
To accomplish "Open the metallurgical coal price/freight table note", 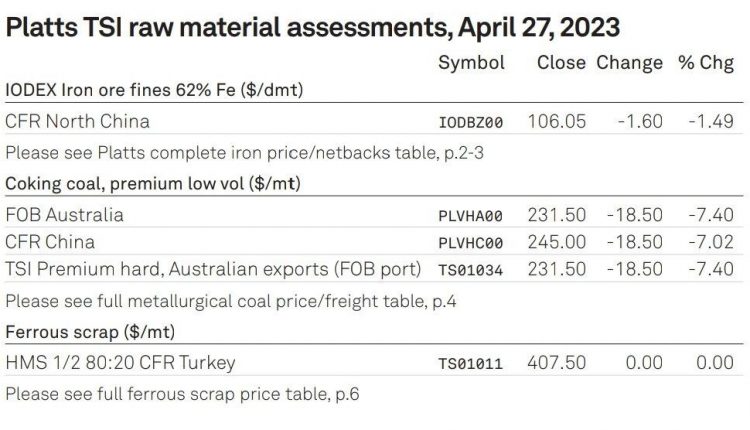I will tap(231, 301).
